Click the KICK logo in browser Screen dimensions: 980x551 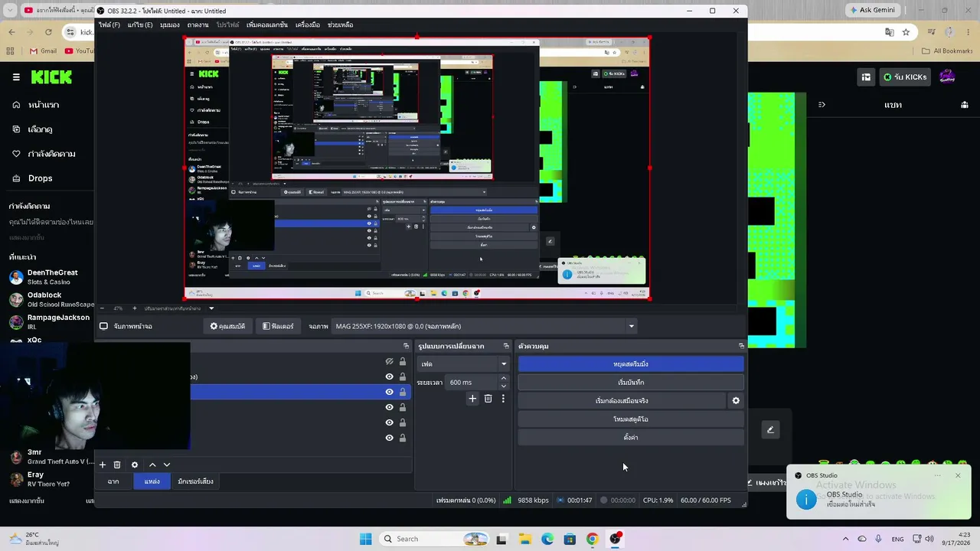(x=51, y=77)
